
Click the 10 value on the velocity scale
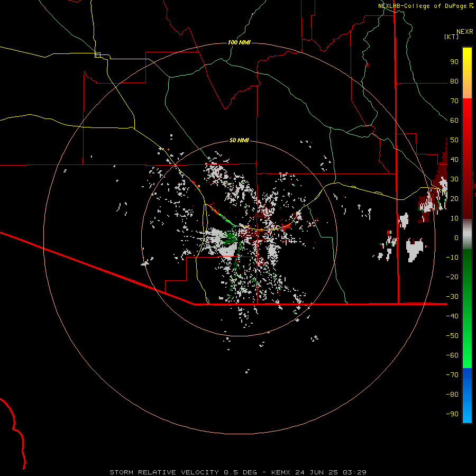click(454, 218)
